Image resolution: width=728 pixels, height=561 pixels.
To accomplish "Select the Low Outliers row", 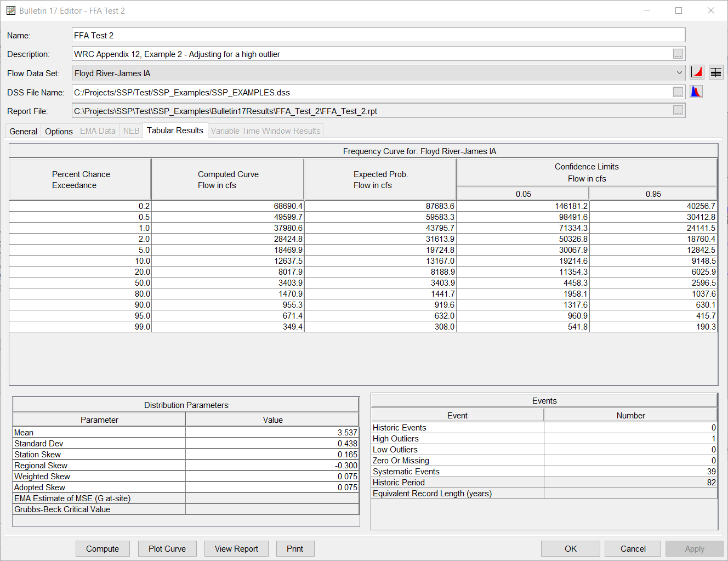I will (544, 450).
